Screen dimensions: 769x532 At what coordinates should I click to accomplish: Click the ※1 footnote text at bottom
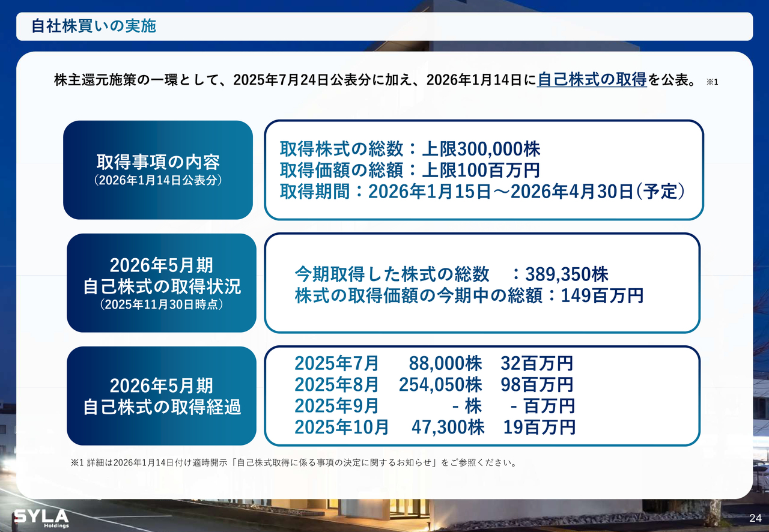point(294,463)
